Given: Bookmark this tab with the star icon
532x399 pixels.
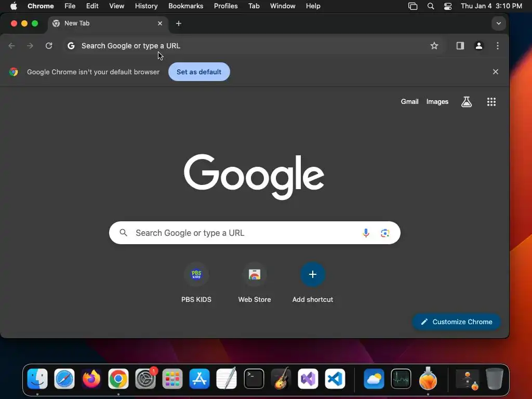Looking at the screenshot, I should [434, 46].
